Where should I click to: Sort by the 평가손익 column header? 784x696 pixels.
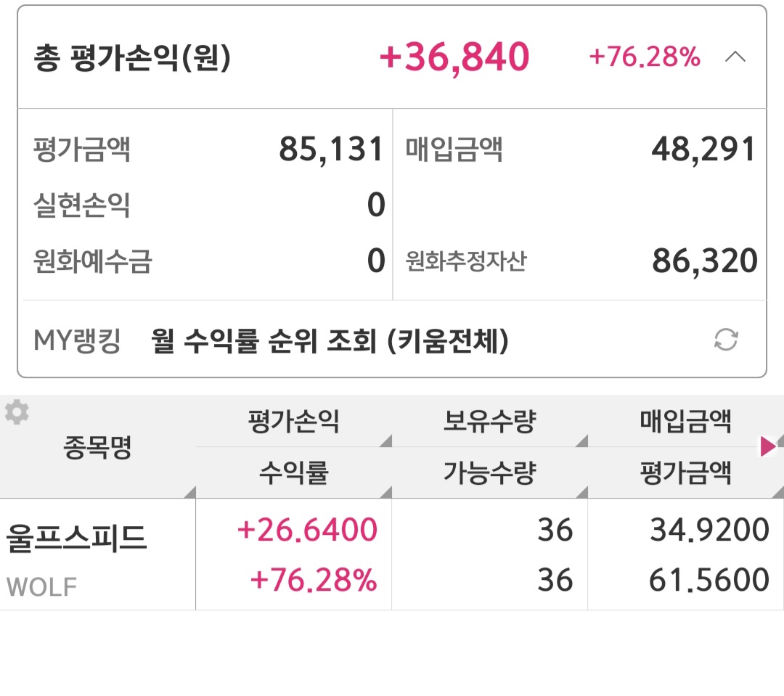pyautogui.click(x=293, y=422)
